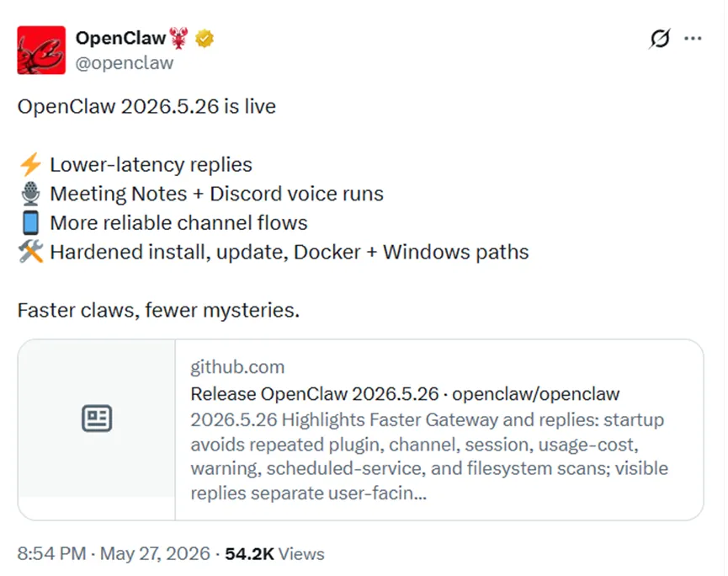
Task: Click the lightning bolt emoji
Action: tap(30, 165)
